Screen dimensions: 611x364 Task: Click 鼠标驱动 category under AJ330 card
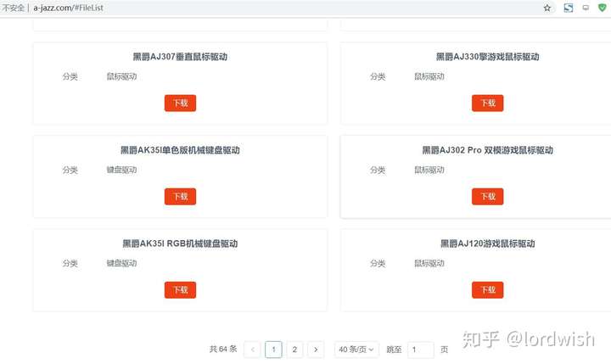429,76
